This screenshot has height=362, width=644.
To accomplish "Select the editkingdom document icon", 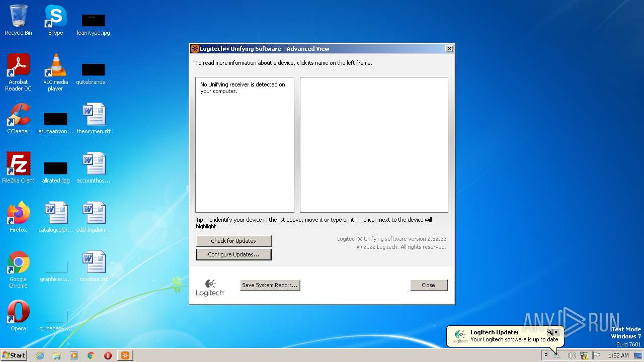I will click(93, 217).
